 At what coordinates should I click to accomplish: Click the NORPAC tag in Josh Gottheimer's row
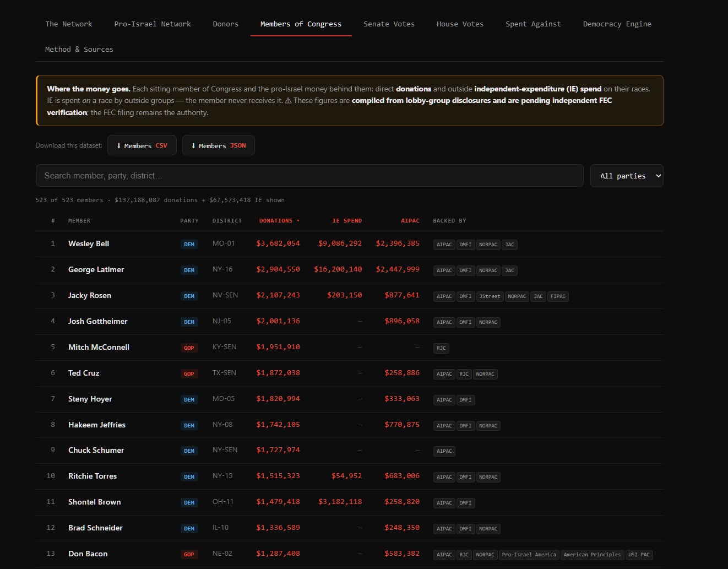click(488, 322)
